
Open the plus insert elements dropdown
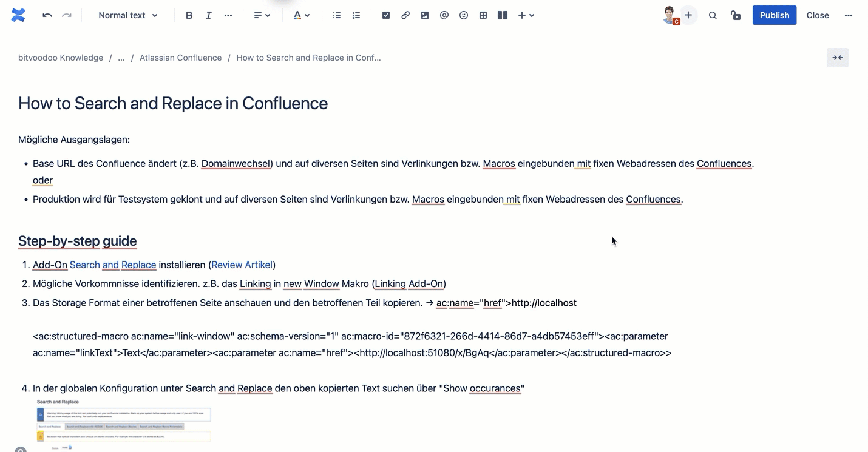[x=526, y=15]
